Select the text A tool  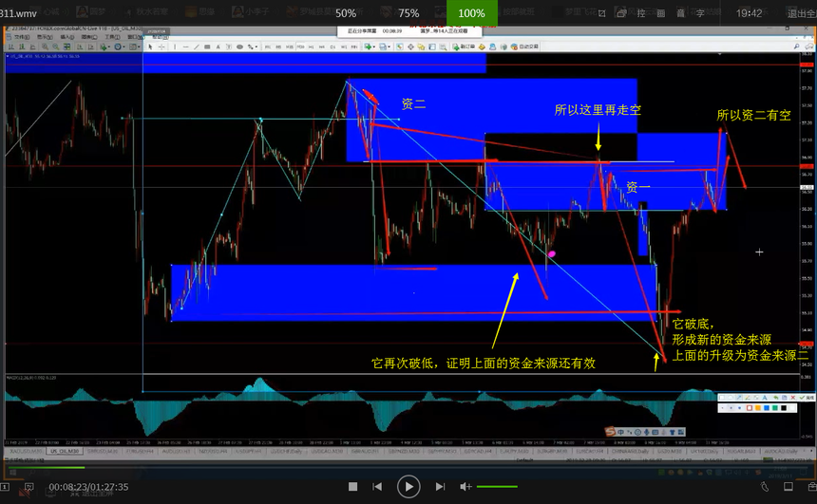(x=218, y=47)
